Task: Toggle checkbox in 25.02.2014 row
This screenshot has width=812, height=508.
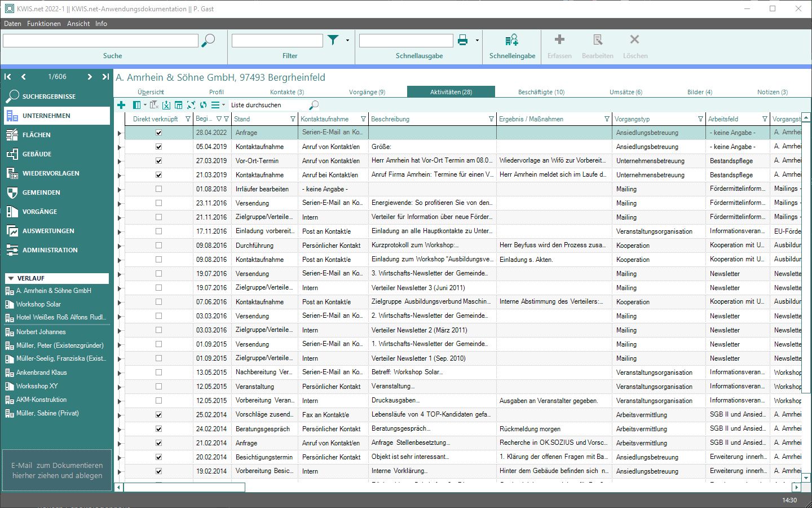Action: pos(158,415)
